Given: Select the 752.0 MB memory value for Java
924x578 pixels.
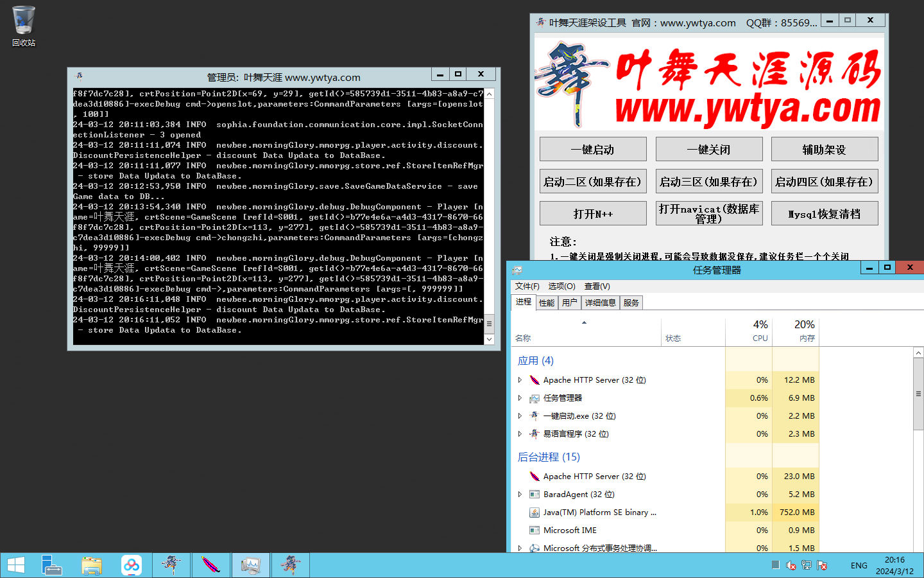Looking at the screenshot, I should 797,512.
